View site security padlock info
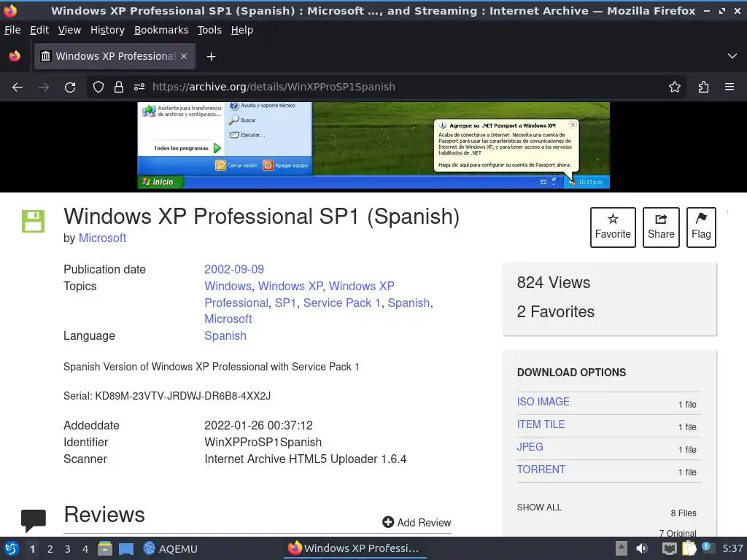The image size is (747, 560). 119,87
